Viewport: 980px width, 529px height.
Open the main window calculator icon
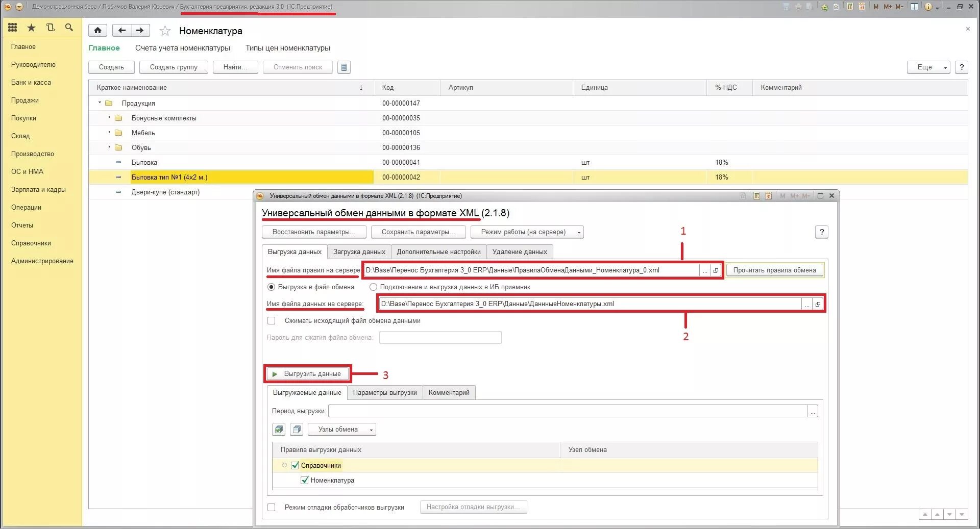tap(850, 7)
